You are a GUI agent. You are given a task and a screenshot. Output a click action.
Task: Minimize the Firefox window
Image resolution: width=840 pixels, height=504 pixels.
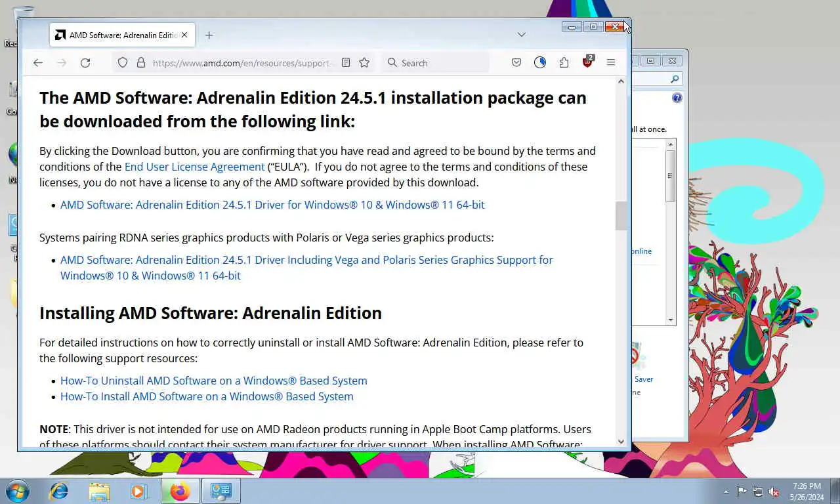pyautogui.click(x=572, y=27)
